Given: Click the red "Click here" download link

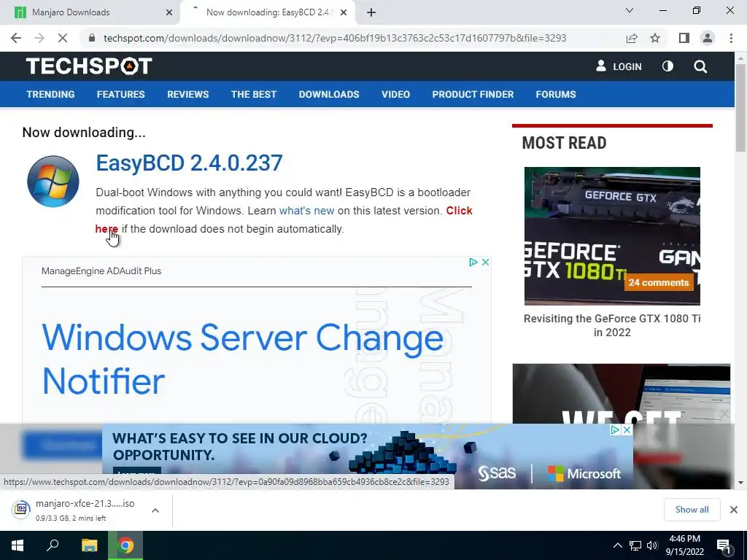Looking at the screenshot, I should coord(459,211).
